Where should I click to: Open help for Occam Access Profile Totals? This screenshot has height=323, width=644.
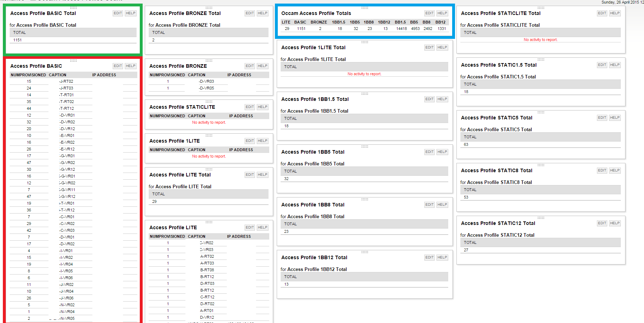tap(442, 13)
